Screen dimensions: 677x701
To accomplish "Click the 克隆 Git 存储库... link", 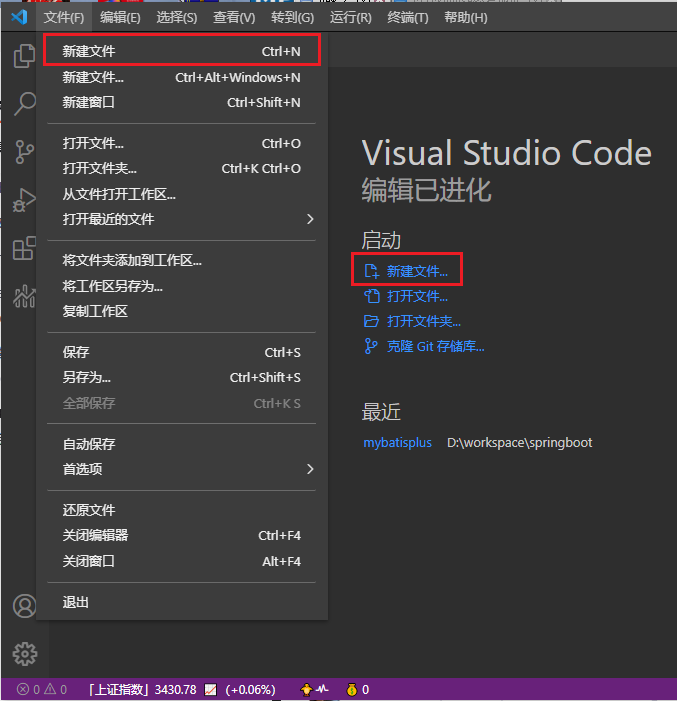I will (436, 346).
